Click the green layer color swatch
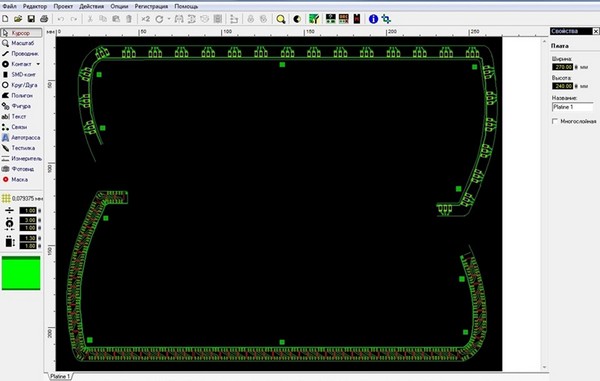 (21, 273)
